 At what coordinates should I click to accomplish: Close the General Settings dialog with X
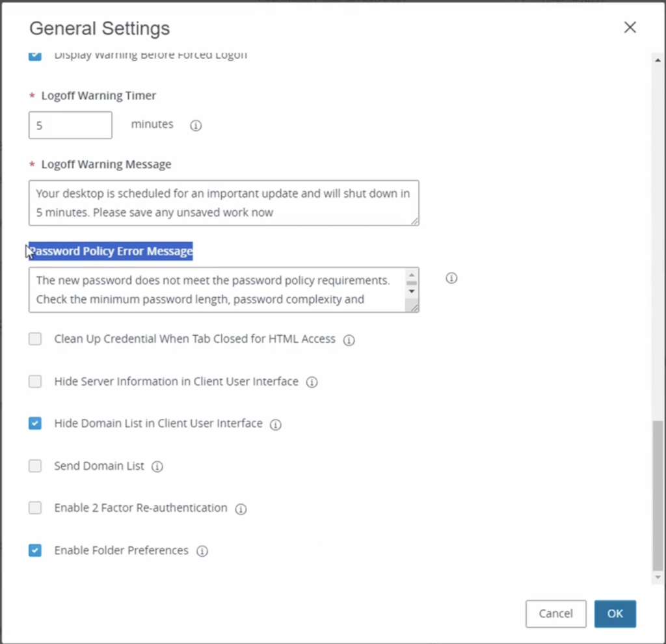click(630, 27)
